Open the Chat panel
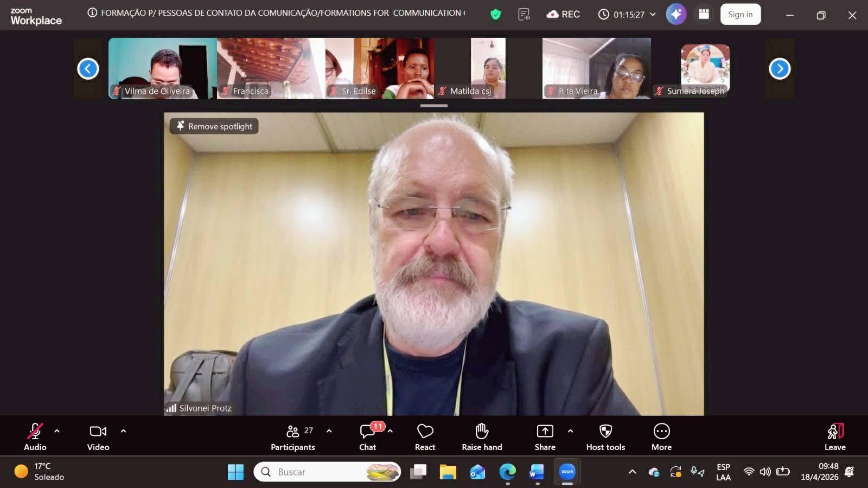The height and width of the screenshot is (488, 868). [368, 436]
